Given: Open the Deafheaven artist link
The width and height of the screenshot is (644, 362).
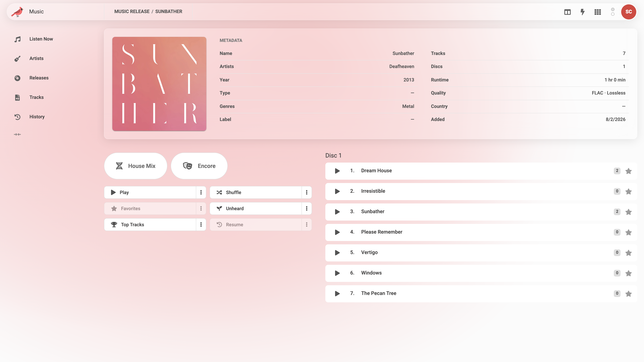Looking at the screenshot, I should [401, 67].
